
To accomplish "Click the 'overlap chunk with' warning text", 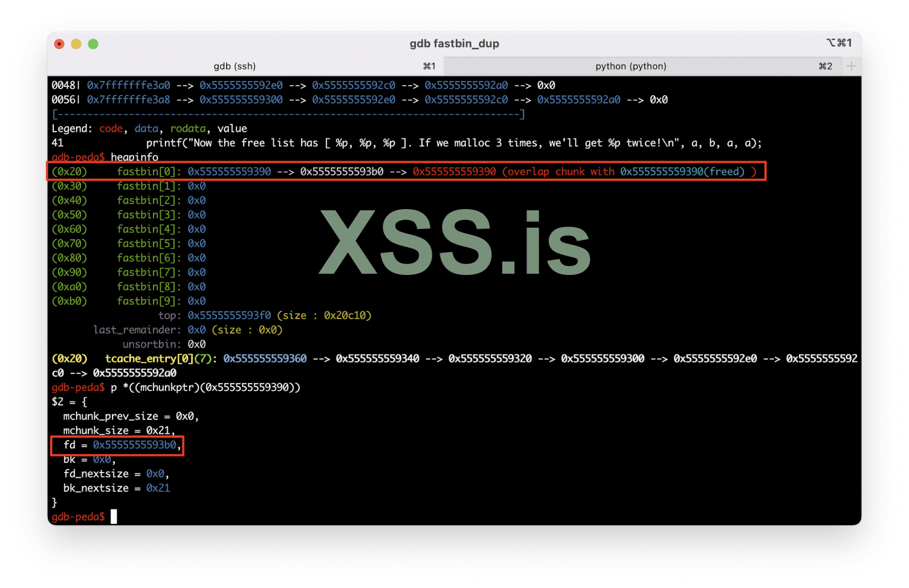I will [561, 172].
